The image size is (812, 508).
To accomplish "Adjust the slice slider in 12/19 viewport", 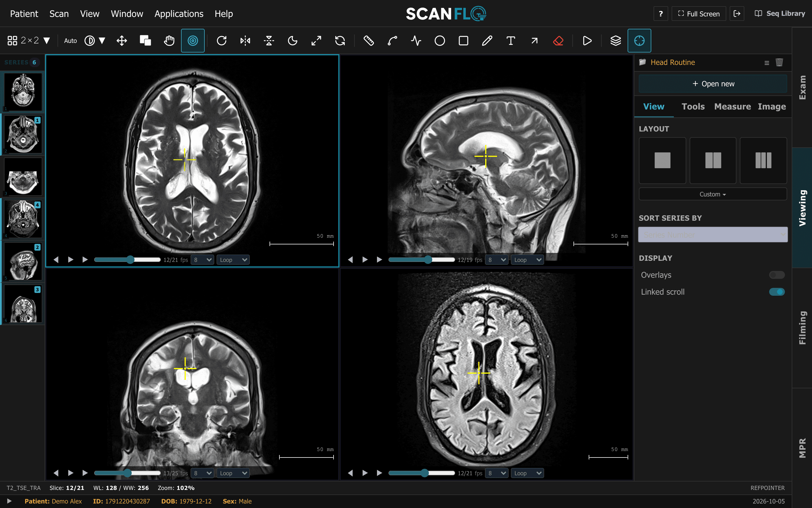I will pyautogui.click(x=422, y=260).
